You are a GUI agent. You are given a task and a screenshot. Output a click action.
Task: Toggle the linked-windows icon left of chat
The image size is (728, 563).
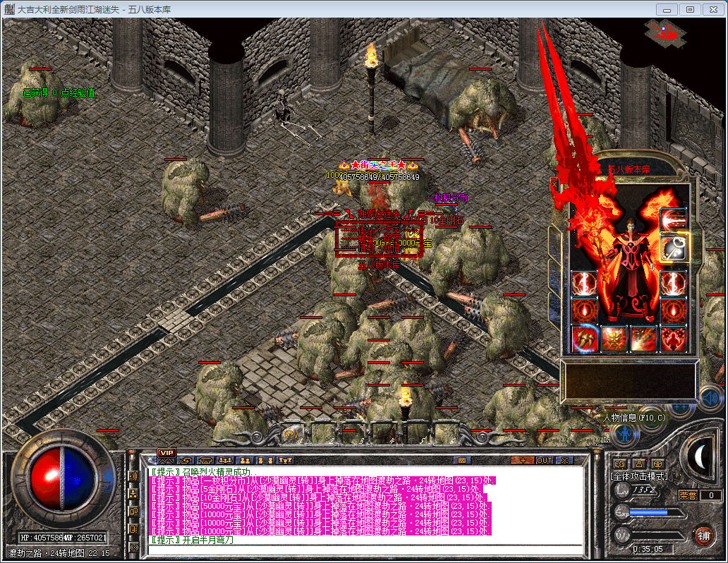(x=134, y=511)
